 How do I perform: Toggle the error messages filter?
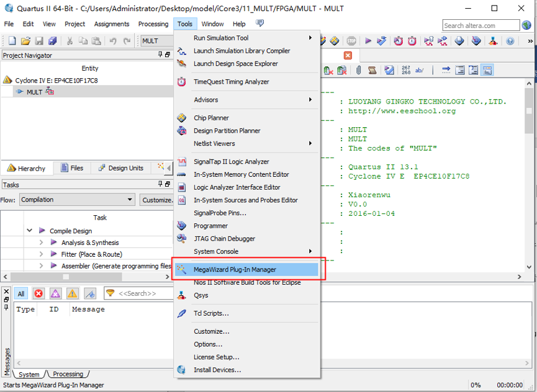point(38,293)
